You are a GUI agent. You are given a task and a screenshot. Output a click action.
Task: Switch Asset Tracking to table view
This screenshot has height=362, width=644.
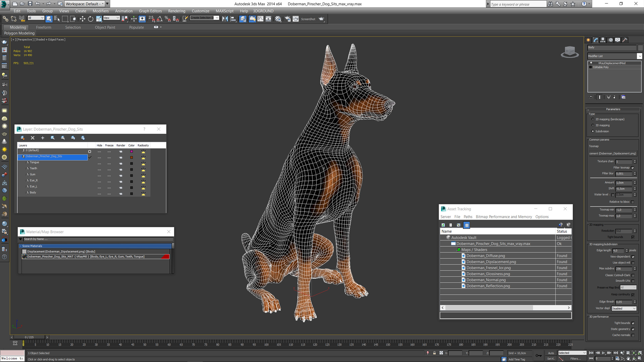point(467,225)
